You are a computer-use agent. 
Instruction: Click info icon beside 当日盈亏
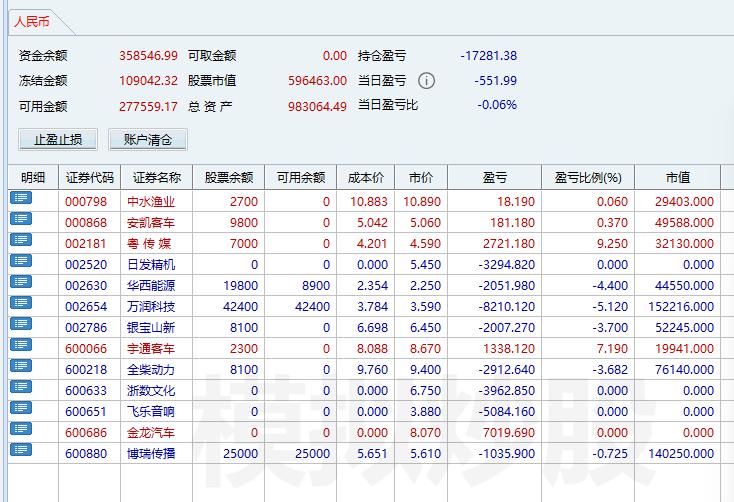point(426,81)
